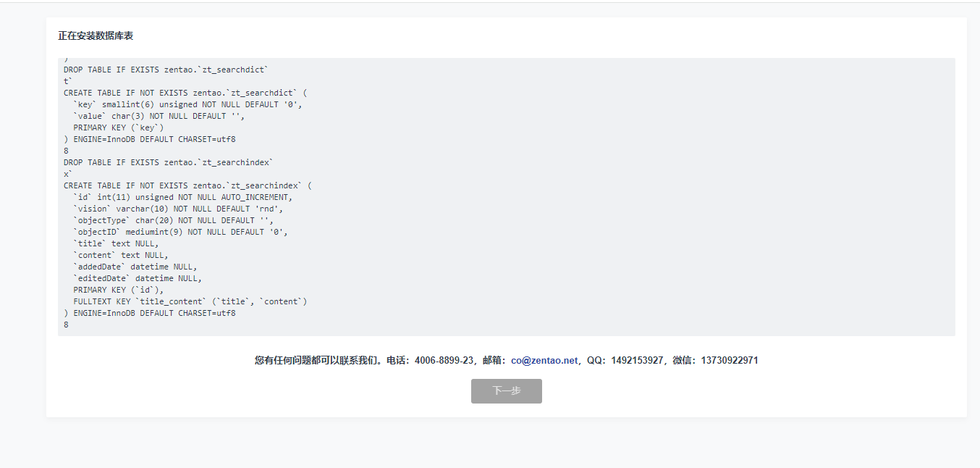Click the CREATE TABLE zt_searchindex line
980x468 pixels.
(x=187, y=185)
